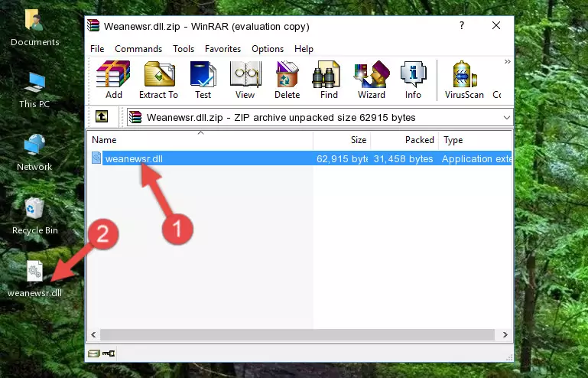Click the Test archive toolbar icon

click(x=203, y=80)
